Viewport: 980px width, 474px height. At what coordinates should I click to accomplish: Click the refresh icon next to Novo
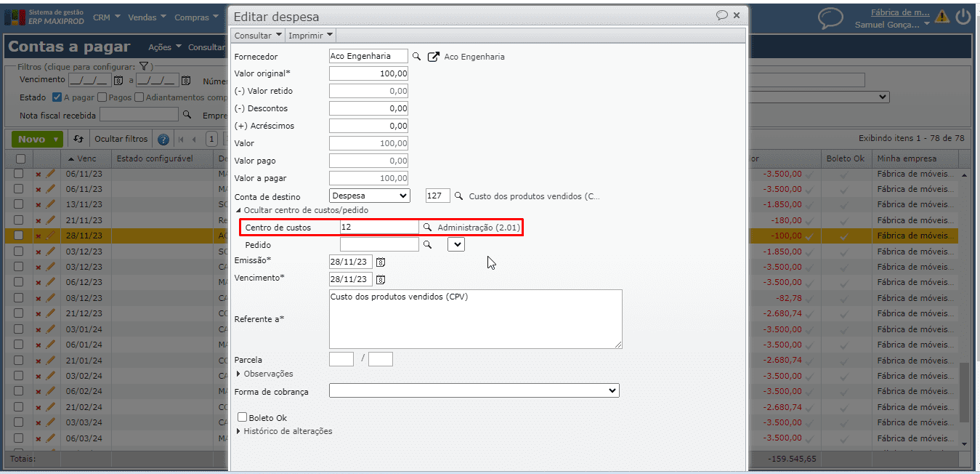point(78,139)
